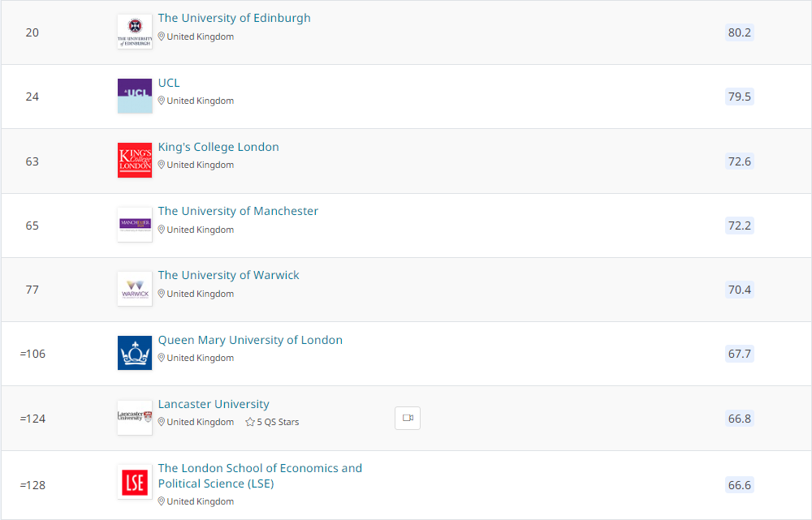This screenshot has height=520, width=812.
Task: Click the University of Edinburgh logo
Action: tap(134, 32)
